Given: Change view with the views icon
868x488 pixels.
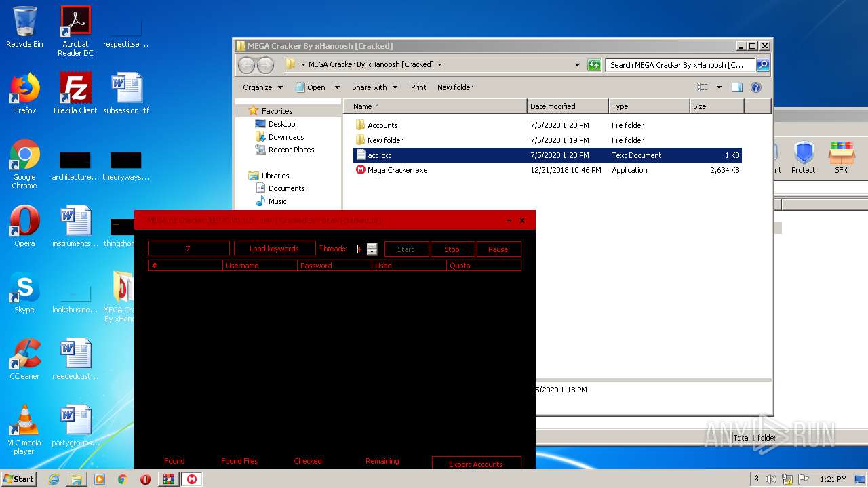Looking at the screenshot, I should pos(703,87).
